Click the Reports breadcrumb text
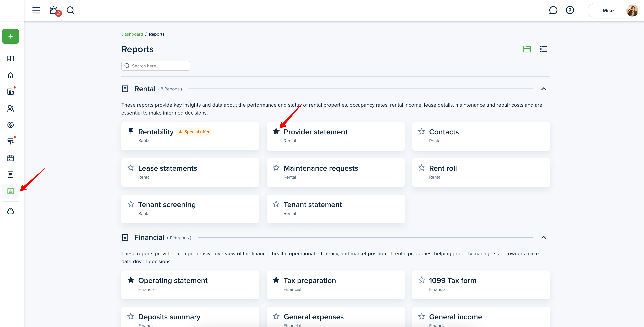Viewport: 644px width, 327px height. tap(156, 34)
